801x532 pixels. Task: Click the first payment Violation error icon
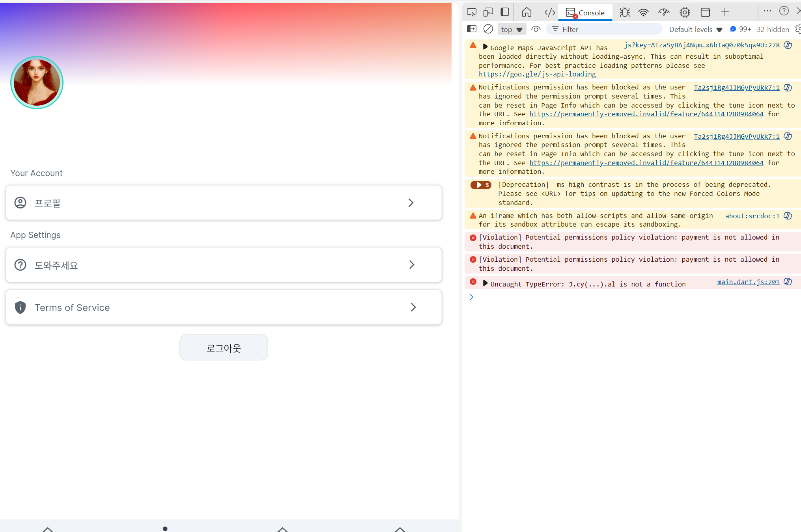pos(473,238)
